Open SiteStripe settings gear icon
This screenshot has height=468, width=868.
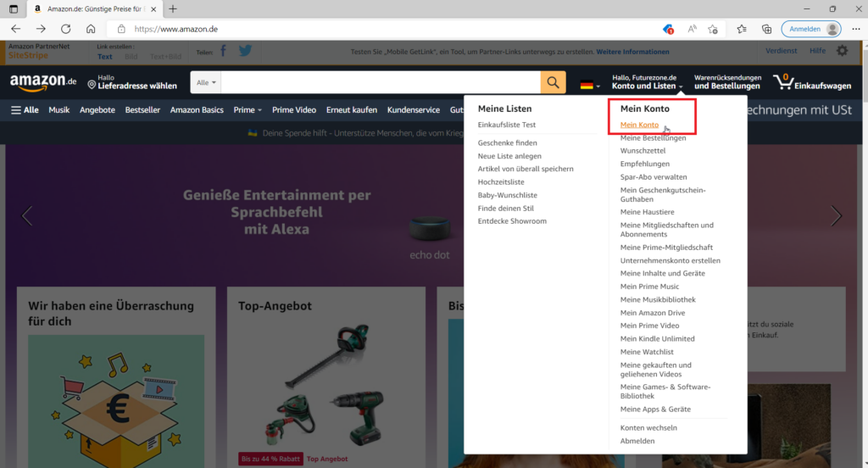(x=842, y=51)
